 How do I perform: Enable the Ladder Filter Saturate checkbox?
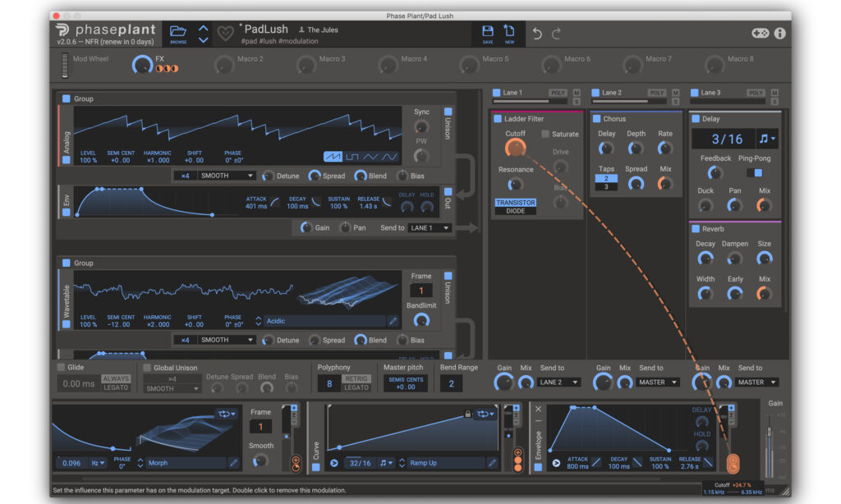click(x=545, y=134)
